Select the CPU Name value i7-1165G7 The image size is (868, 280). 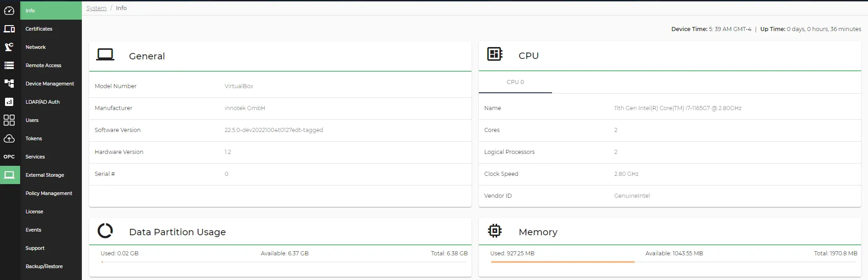click(x=678, y=108)
